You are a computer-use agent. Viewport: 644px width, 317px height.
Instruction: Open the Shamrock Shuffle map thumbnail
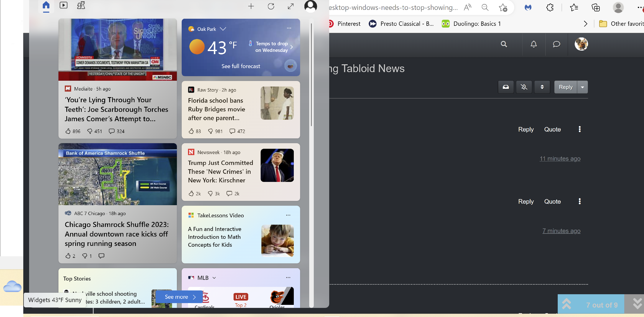point(117,174)
